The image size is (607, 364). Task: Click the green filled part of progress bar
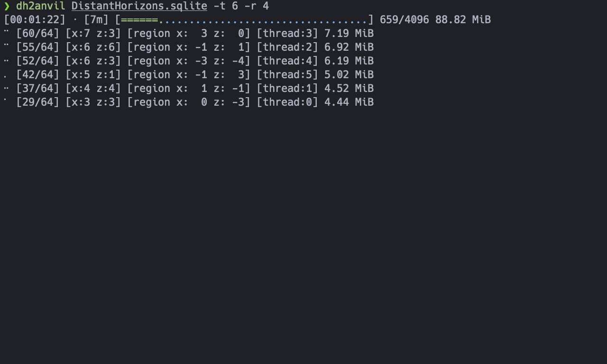point(139,20)
